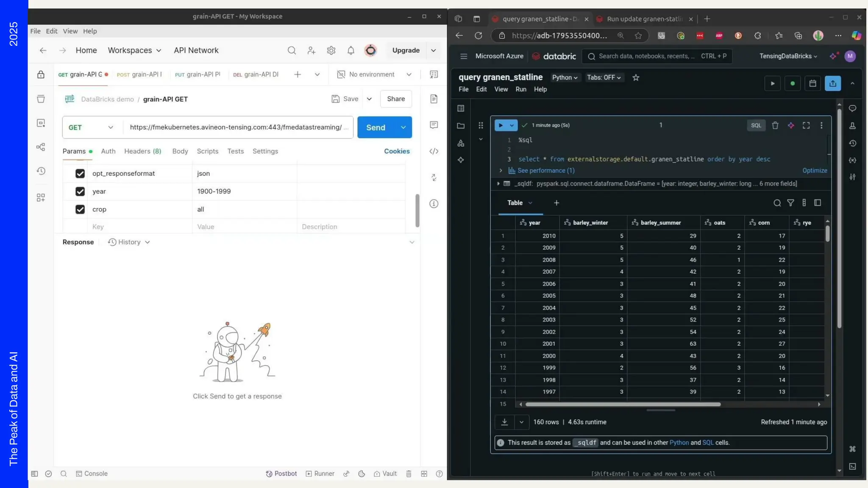
Task: Click the Optimize link
Action: pyautogui.click(x=815, y=171)
